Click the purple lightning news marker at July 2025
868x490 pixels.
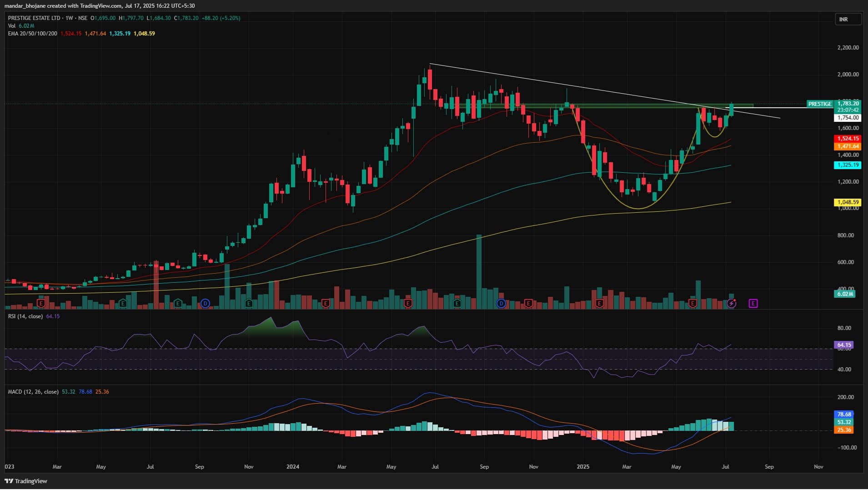(731, 303)
